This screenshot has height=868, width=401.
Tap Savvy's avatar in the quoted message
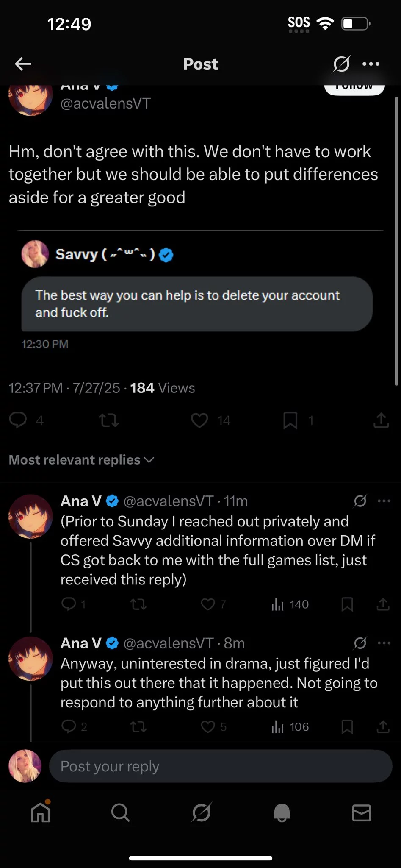(x=35, y=254)
